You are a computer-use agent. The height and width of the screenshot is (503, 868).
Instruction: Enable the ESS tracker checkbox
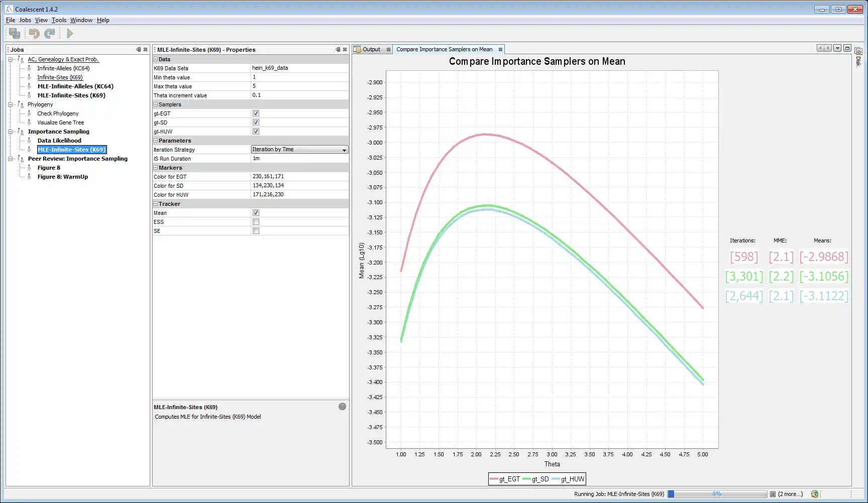point(256,222)
